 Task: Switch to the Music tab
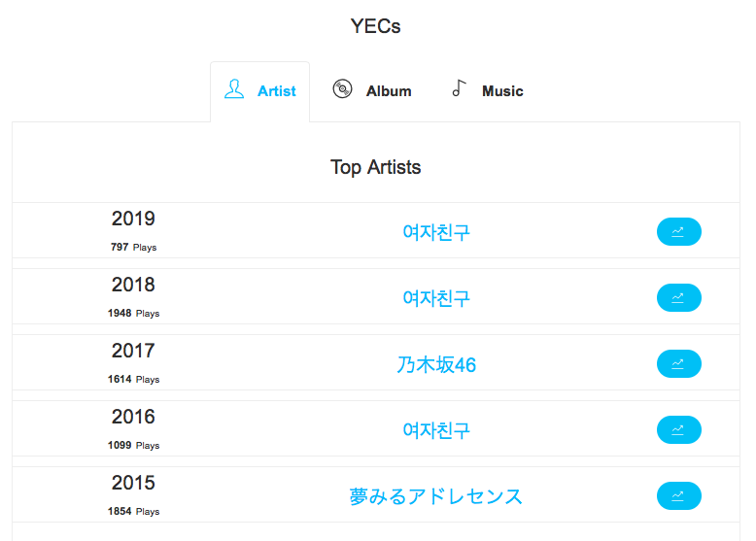point(488,90)
